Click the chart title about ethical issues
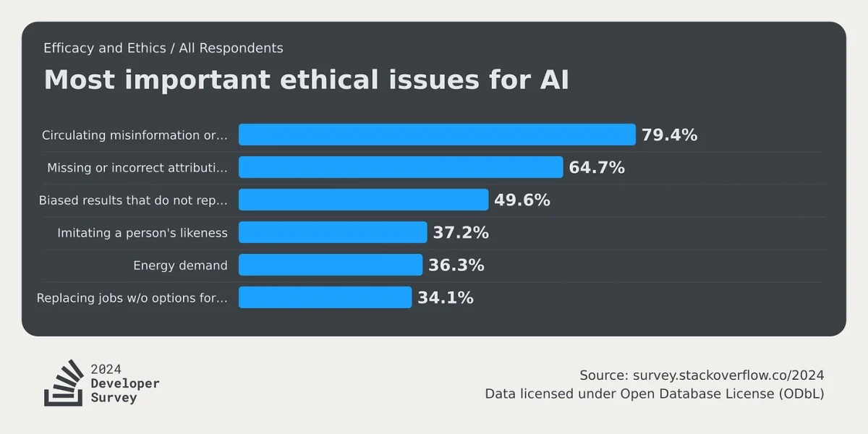 (306, 80)
